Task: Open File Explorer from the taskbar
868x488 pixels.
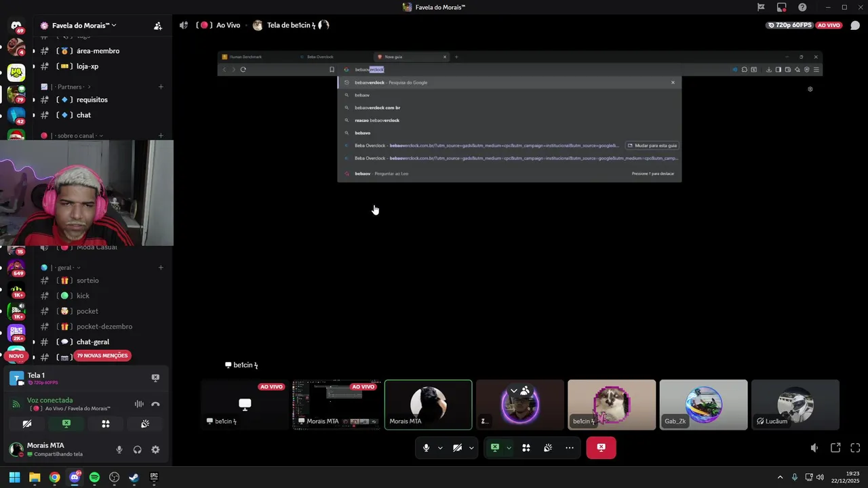Action: click(x=35, y=477)
